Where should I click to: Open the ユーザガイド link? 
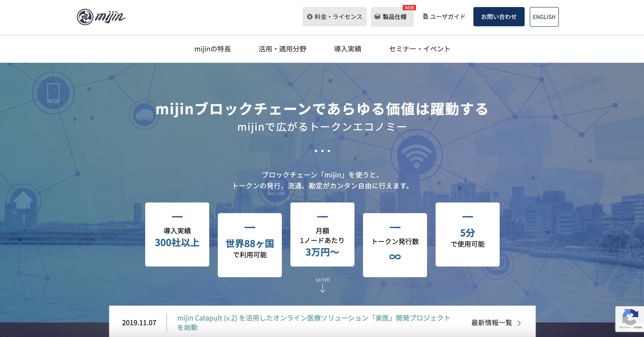444,17
